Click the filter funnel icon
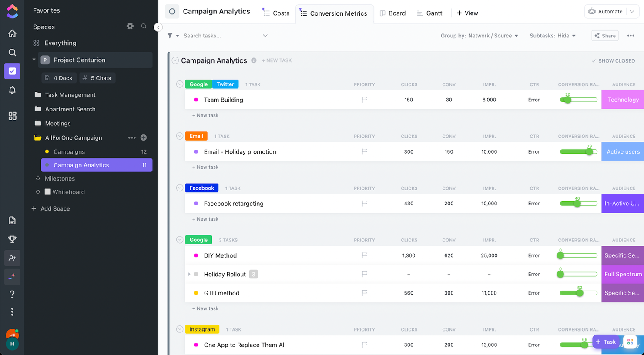This screenshot has height=355, width=644. coord(170,36)
